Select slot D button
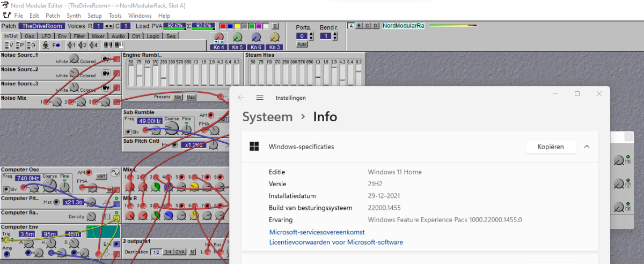The width and height of the screenshot is (644, 264). [375, 25]
